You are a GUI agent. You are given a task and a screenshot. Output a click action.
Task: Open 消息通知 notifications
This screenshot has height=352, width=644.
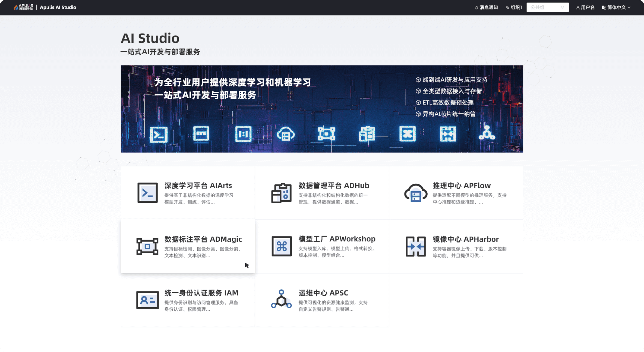click(486, 7)
